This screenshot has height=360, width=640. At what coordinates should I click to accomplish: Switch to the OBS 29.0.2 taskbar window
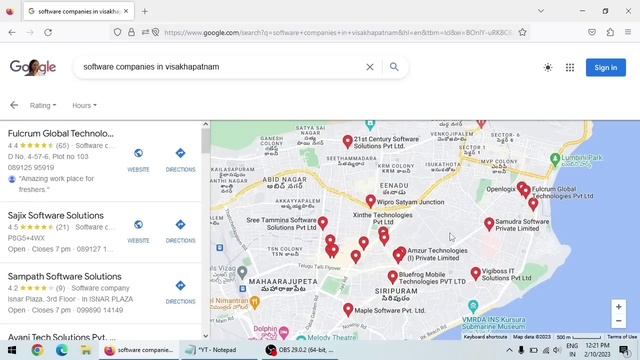299,350
